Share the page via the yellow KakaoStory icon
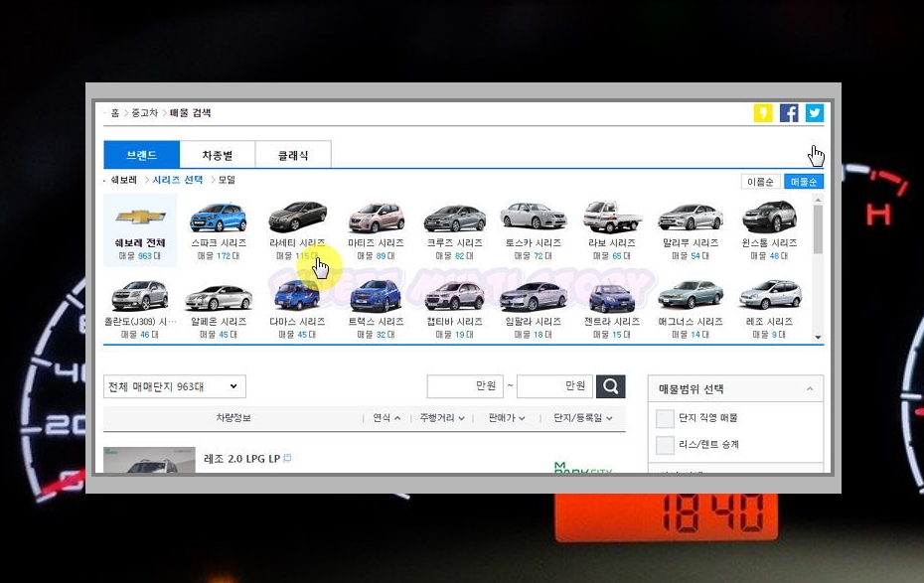The image size is (924, 583). (762, 112)
